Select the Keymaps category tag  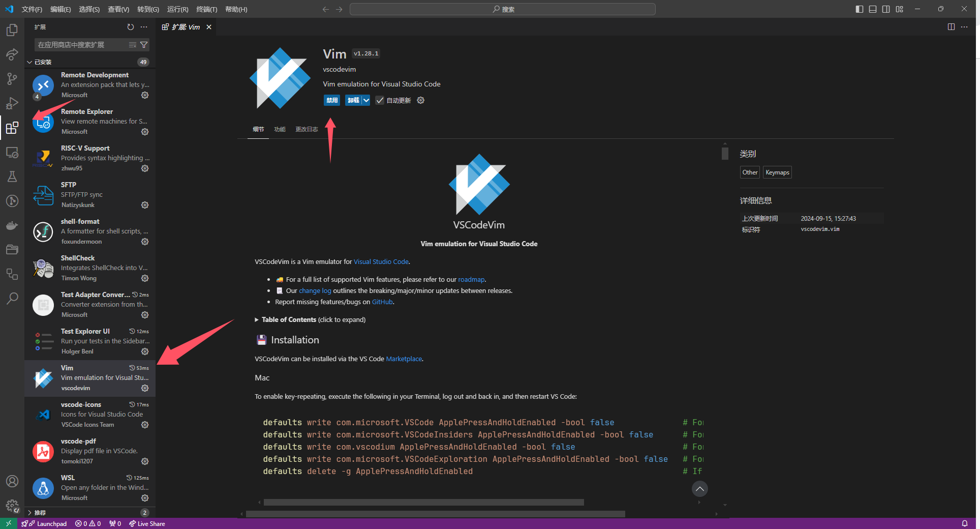(x=777, y=172)
